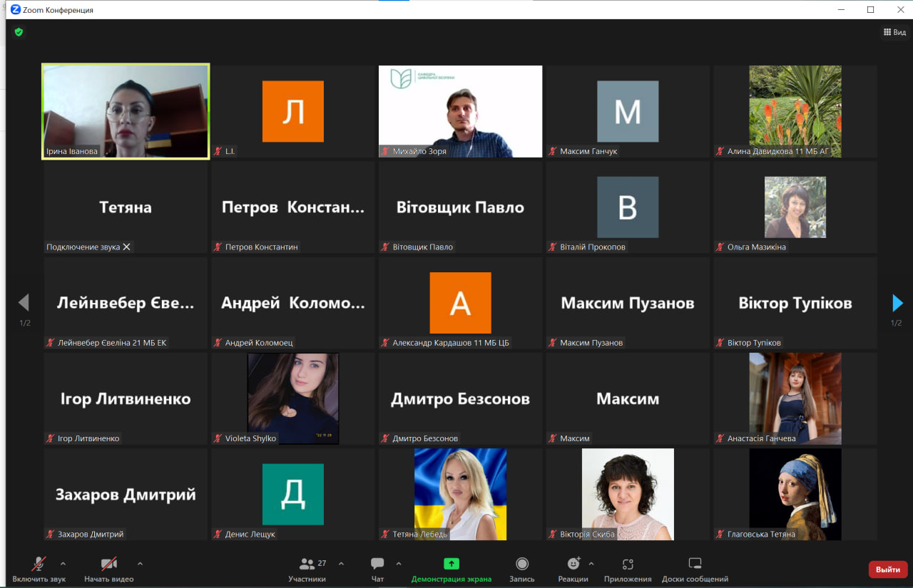Viewport: 913px width, 588px height.
Task: Start recording with Запись button
Action: [x=522, y=569]
